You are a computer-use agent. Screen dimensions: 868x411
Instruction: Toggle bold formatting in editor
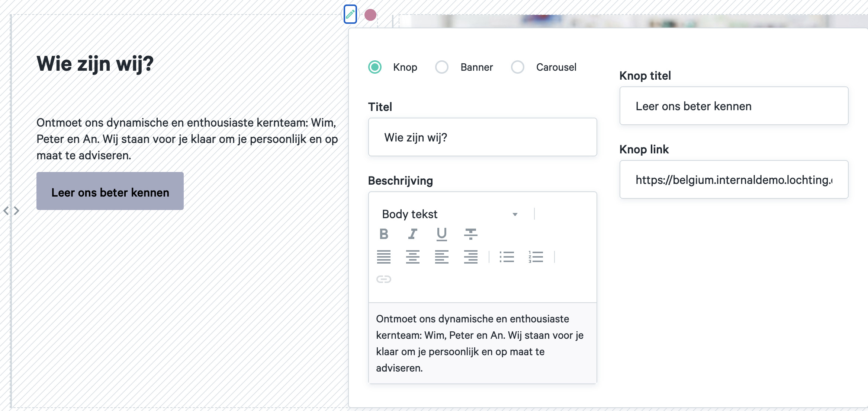click(384, 234)
